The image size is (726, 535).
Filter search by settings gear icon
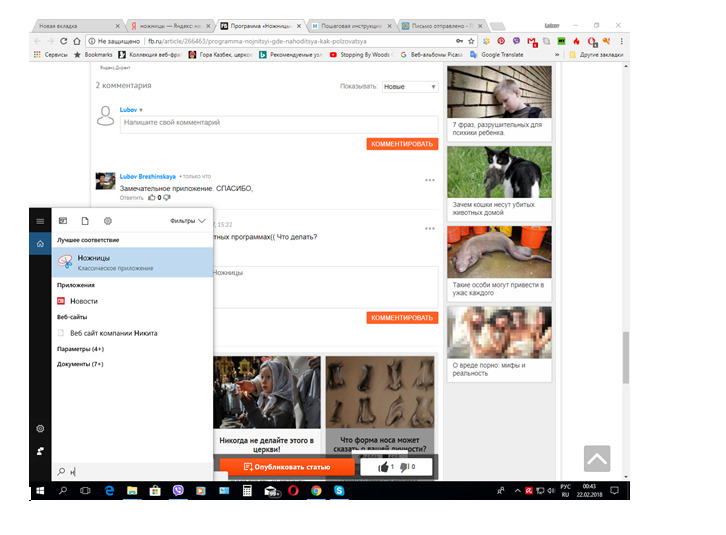pos(108,221)
